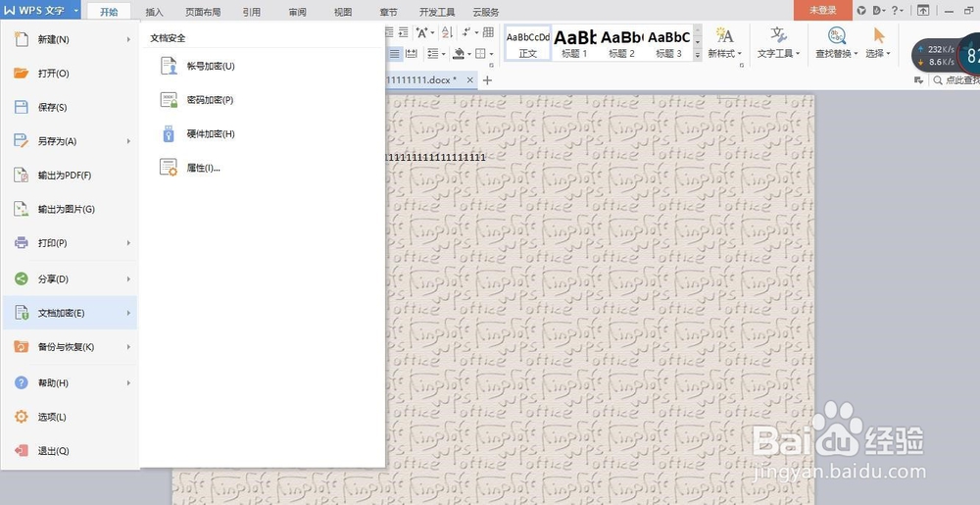980x505 pixels.
Task: Expand the Print (打印) submenu arrow
Action: [x=128, y=242]
